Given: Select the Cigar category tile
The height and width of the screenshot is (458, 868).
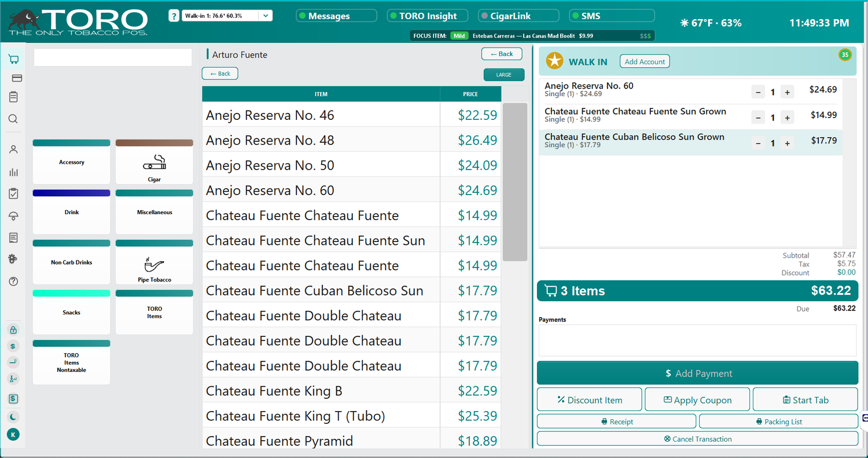Looking at the screenshot, I should pos(155,162).
